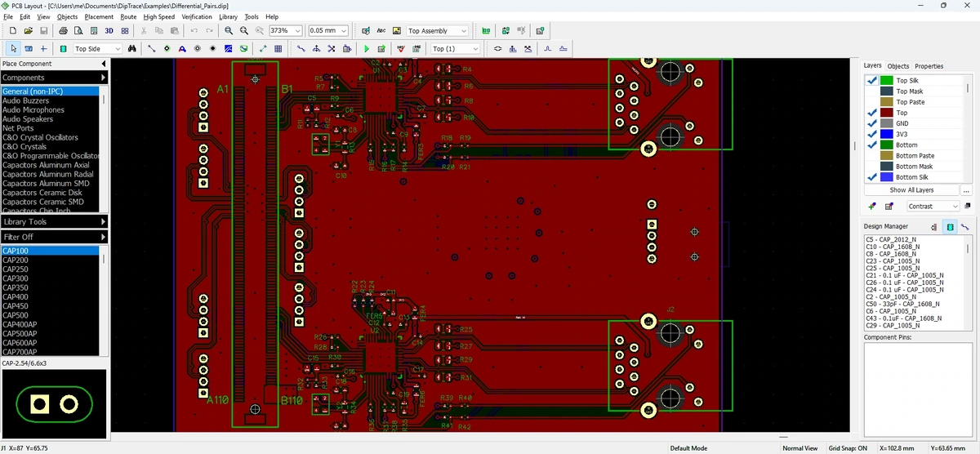This screenshot has width=980, height=454.
Task: Open the Top Assembly layer dropdown
Action: (464, 30)
